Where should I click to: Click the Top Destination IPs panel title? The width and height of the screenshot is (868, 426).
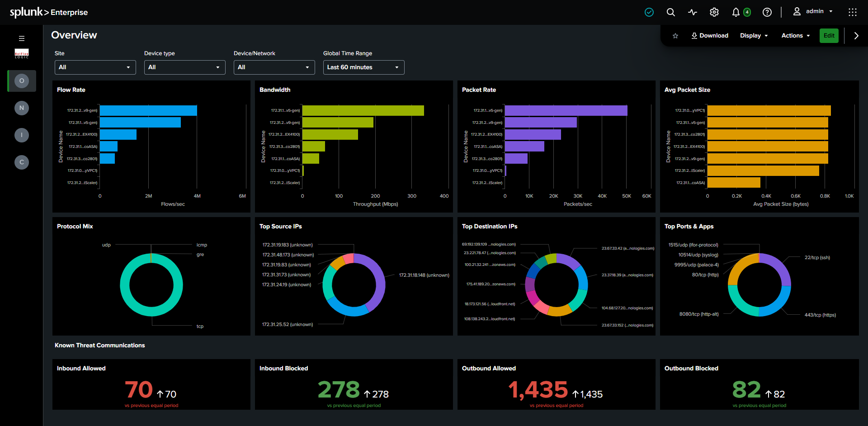(490, 227)
